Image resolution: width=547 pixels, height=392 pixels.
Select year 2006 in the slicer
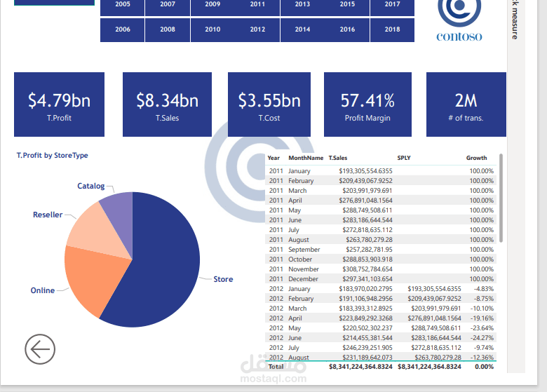pos(123,29)
